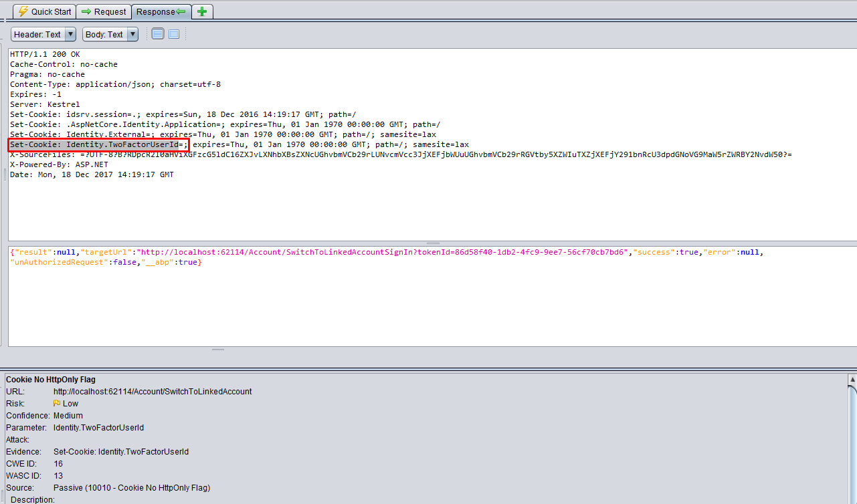Click the Cookie No HttpOnly Flag alert title
Screen dimensions: 857x504
51,380
